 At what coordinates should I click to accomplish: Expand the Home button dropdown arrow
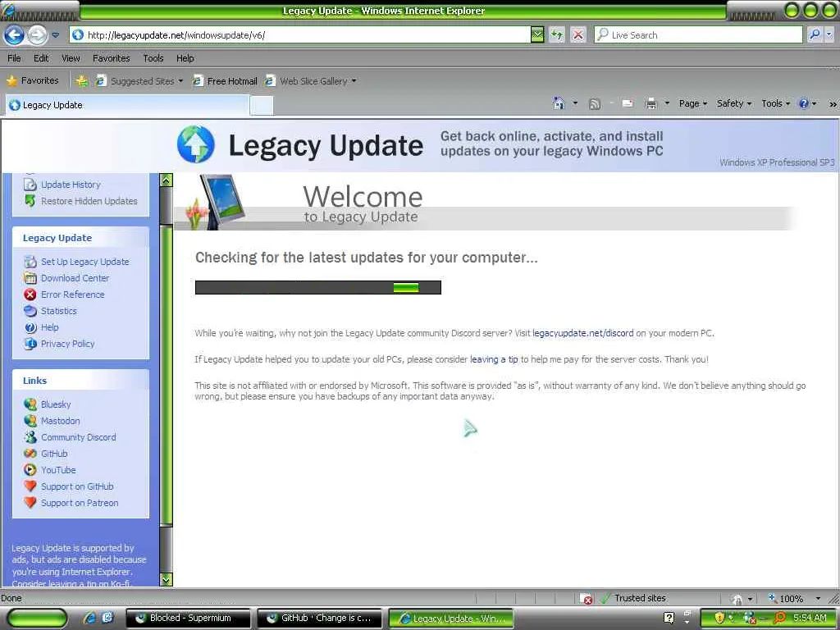coord(575,103)
